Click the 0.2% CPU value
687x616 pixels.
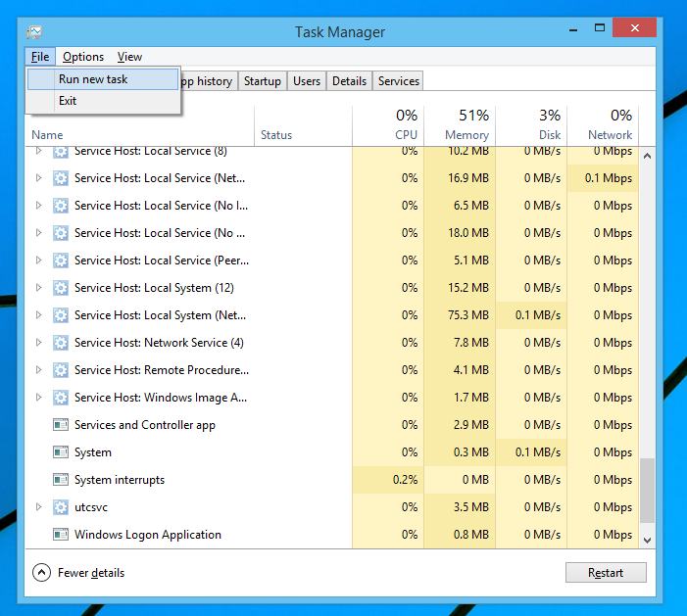point(406,480)
